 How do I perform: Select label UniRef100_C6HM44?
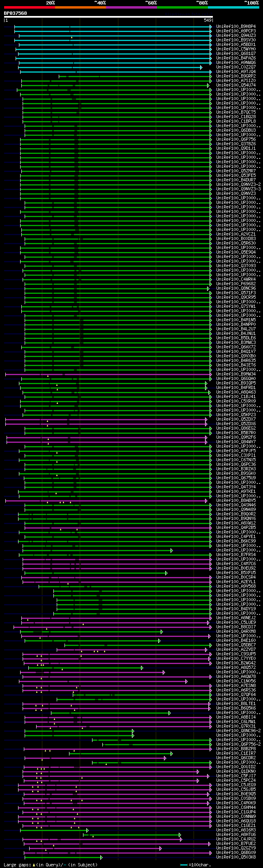pos(236,808)
